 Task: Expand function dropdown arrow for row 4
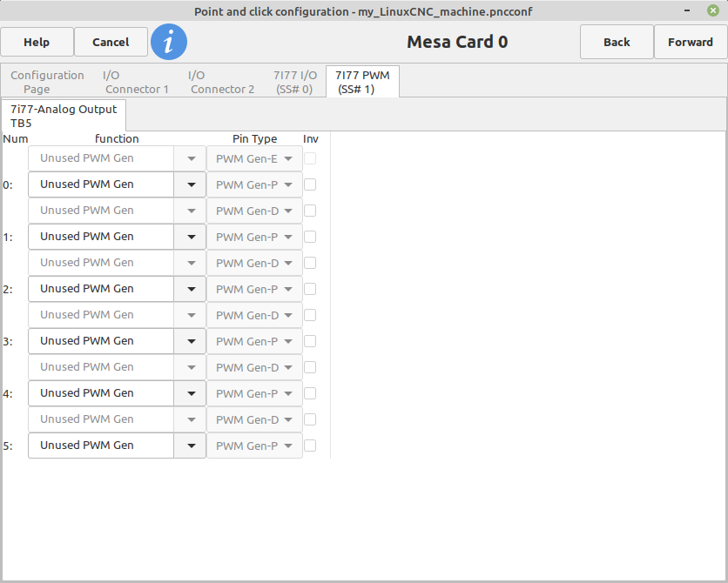(191, 393)
